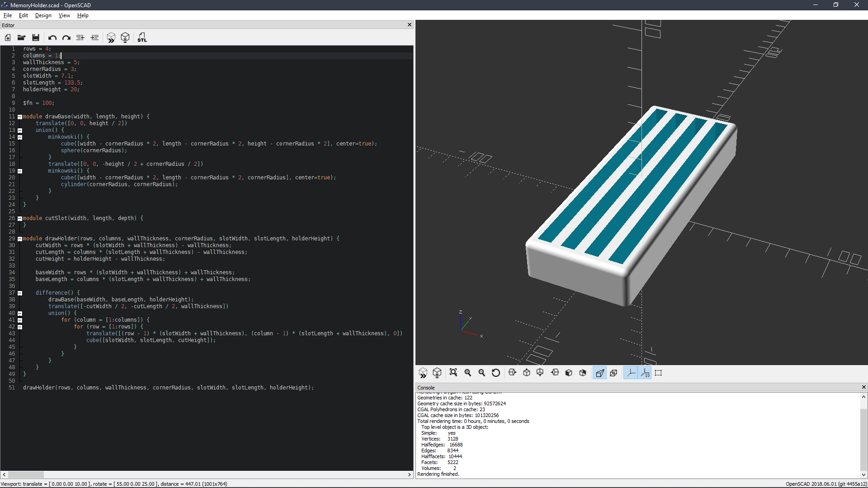Collapse the difference block at line 37
This screenshot has width=868, height=488.
20,293
